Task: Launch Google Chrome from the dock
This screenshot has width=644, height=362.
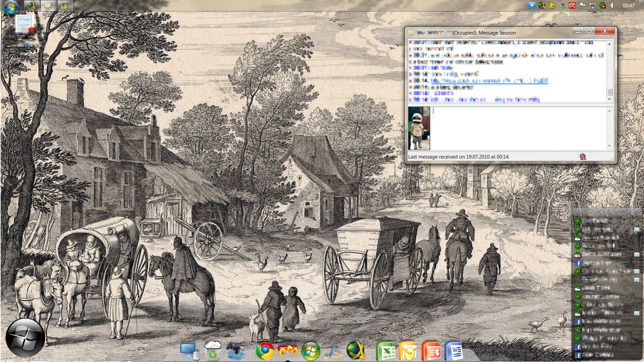Action: (x=265, y=351)
